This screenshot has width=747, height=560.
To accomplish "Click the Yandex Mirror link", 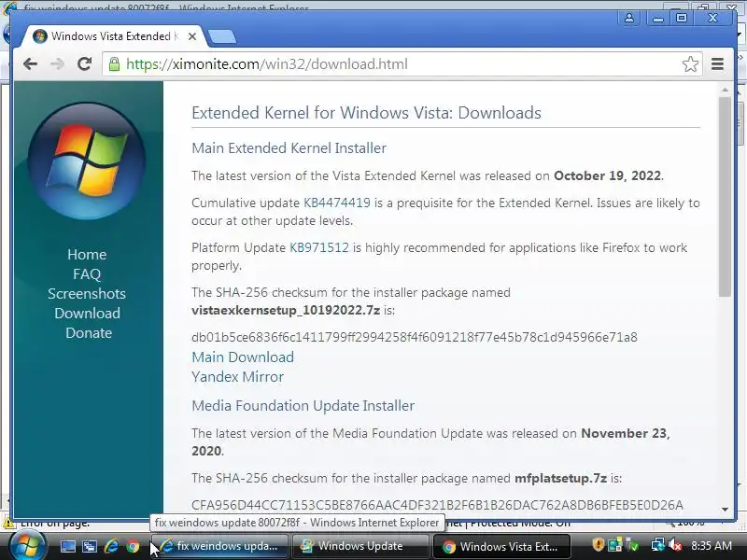I will (237, 377).
